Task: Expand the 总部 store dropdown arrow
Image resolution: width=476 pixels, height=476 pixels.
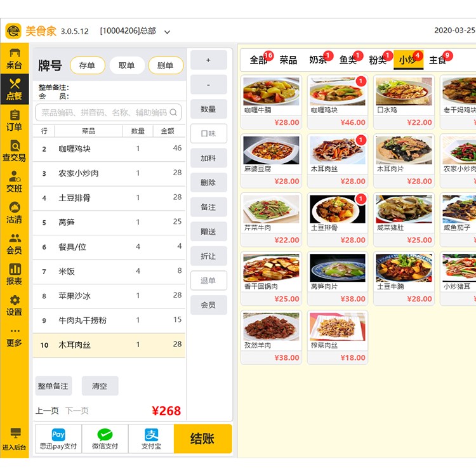Action: pos(168,32)
